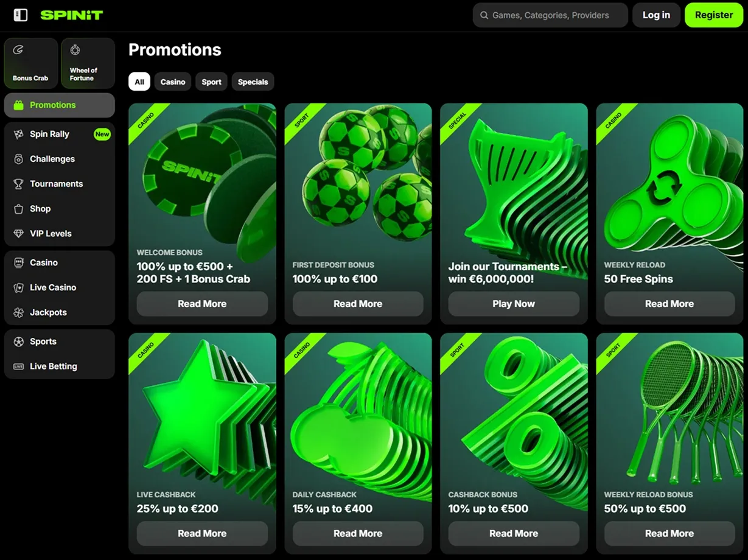Click the Jackpots icon in sidebar
748x560 pixels.
[x=18, y=313]
